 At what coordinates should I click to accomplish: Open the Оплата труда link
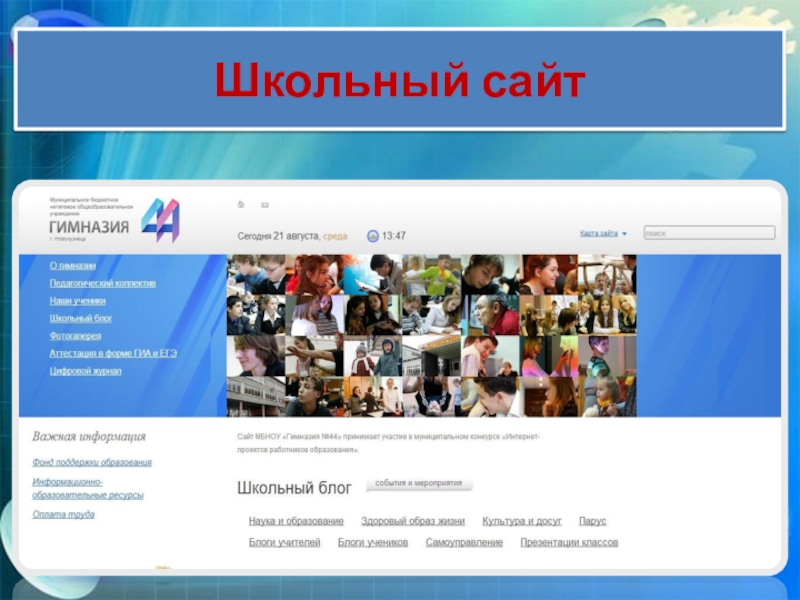tap(63, 514)
